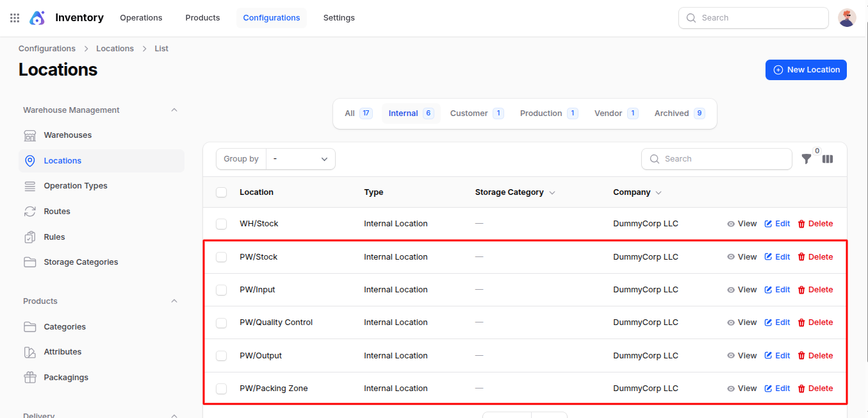Click the user avatar icon

pos(847,18)
